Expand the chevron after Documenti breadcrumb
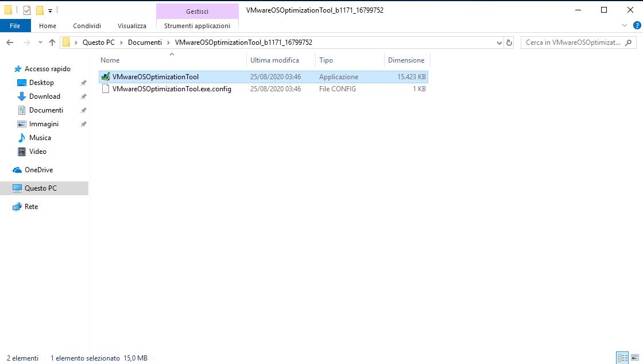The height and width of the screenshot is (364, 643). [169, 42]
